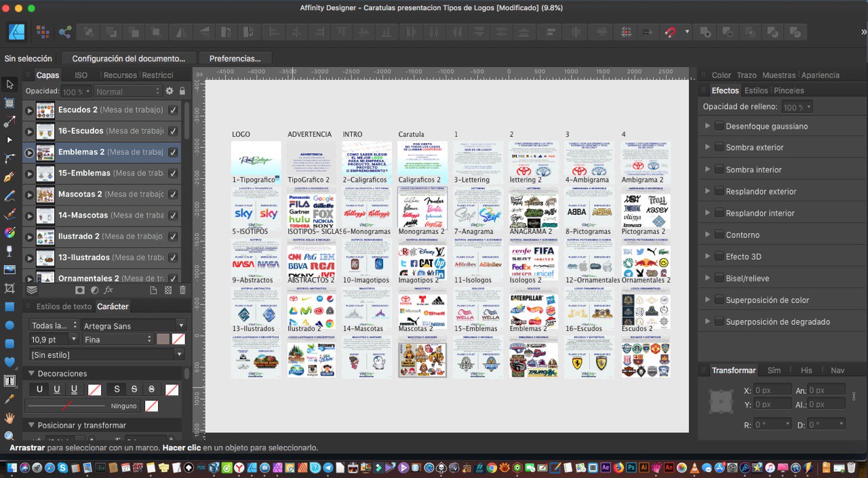Screen dimensions: 868x478
Task: Collapse the Decoraciones section
Action: click(31, 374)
